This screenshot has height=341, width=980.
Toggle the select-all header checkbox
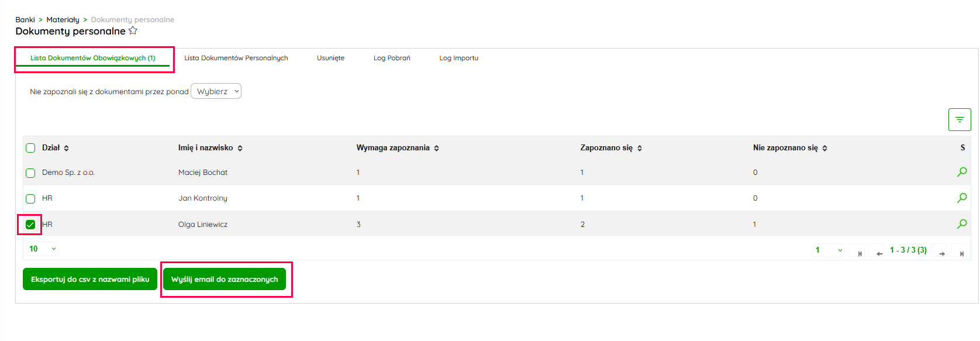click(30, 148)
